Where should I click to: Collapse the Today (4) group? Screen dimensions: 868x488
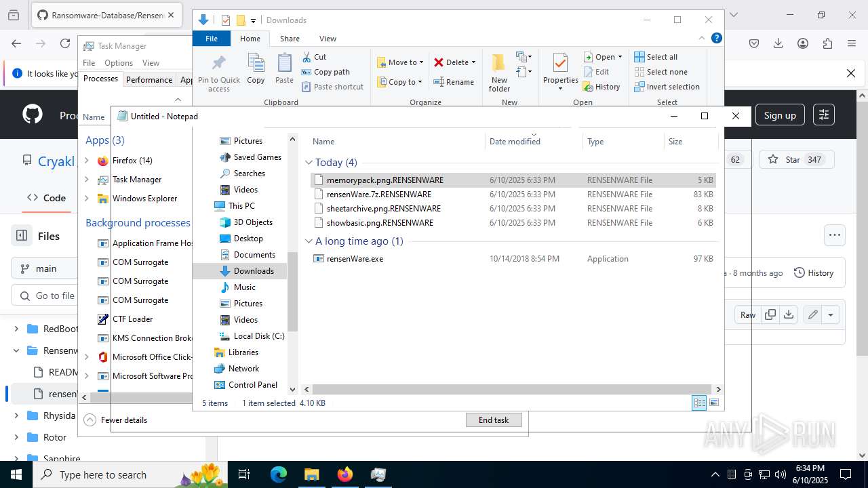pos(309,163)
